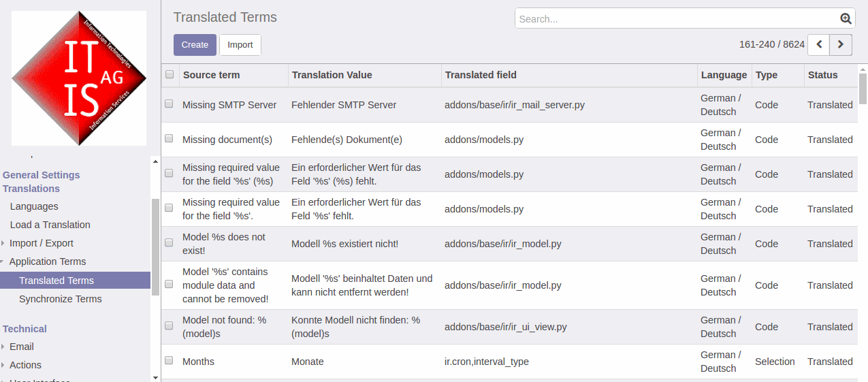Open the Missing SMTP Server term
The width and height of the screenshot is (868, 382).
pyautogui.click(x=229, y=105)
